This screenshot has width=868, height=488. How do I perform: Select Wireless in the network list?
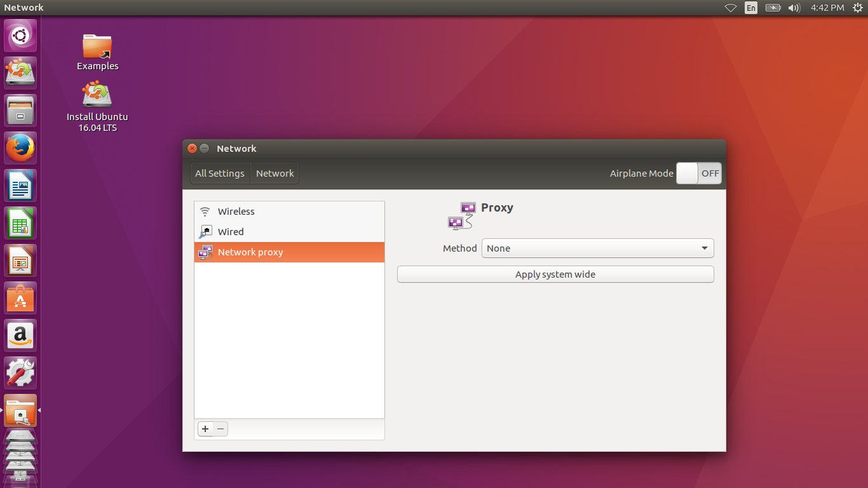[x=289, y=212]
